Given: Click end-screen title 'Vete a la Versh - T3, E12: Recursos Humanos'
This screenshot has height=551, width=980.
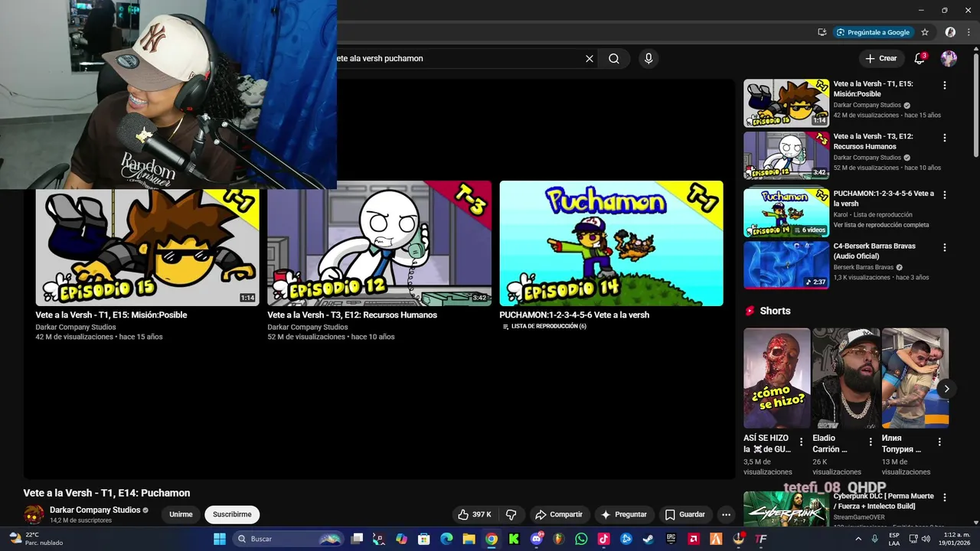Looking at the screenshot, I should (352, 315).
